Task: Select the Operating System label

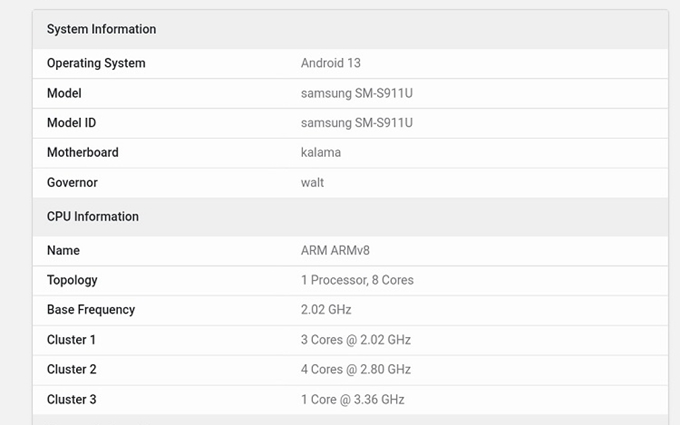Action: [x=96, y=63]
